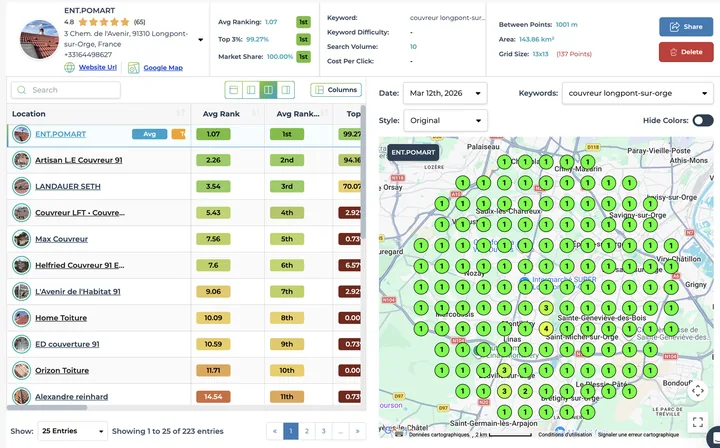Click the 10th rank position badge
The width and height of the screenshot is (720, 448).
point(287,370)
